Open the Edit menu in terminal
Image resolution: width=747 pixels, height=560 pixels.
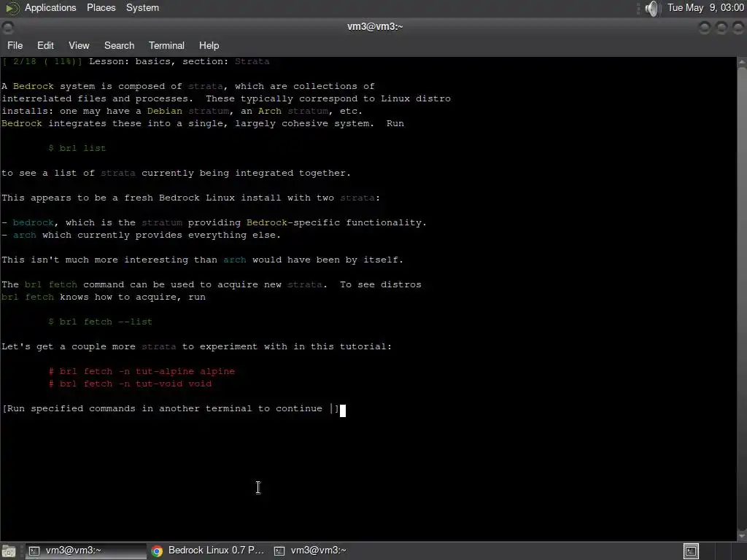click(45, 45)
